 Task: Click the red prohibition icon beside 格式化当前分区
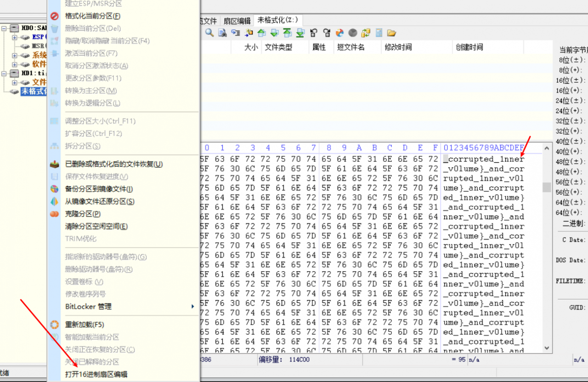tap(55, 16)
